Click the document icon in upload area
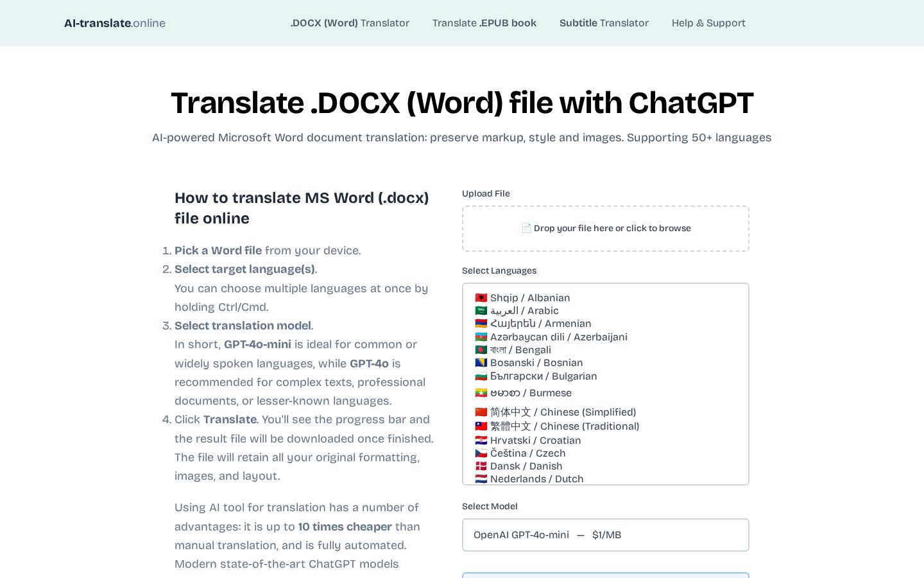 526,228
